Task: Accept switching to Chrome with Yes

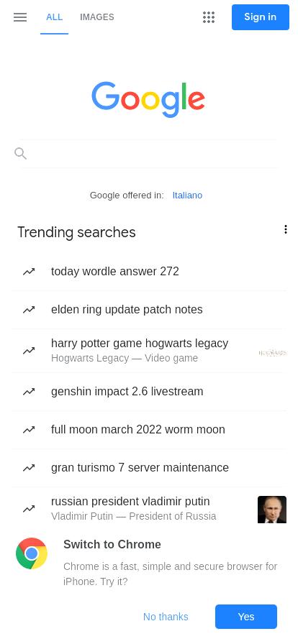Action: tap(246, 617)
